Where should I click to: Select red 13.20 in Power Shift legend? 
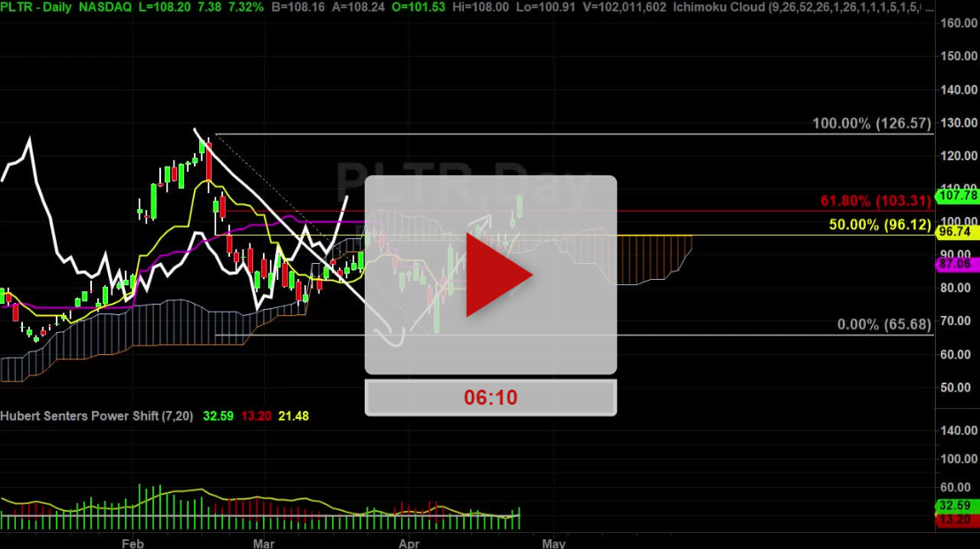click(x=256, y=416)
